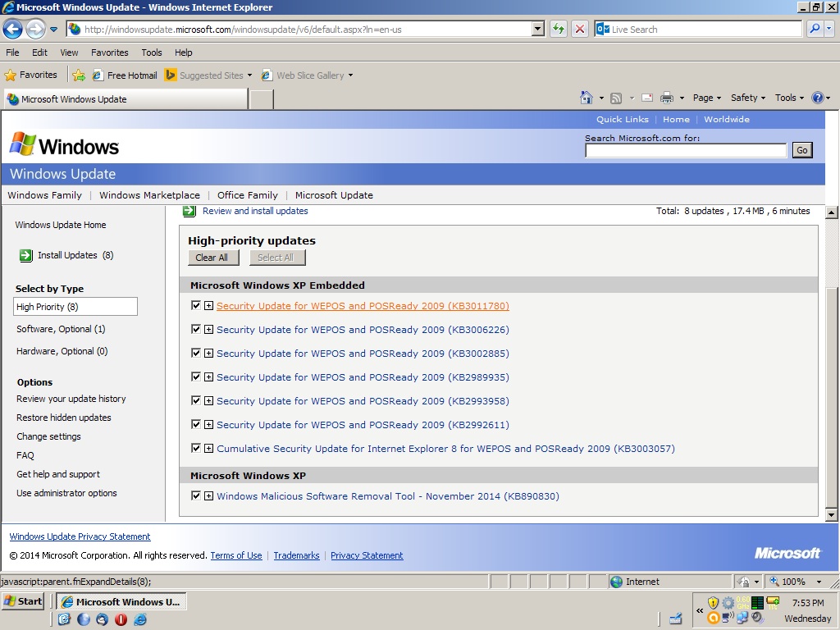
Task: Open the Suggested Sites favorites item
Action: pos(208,75)
